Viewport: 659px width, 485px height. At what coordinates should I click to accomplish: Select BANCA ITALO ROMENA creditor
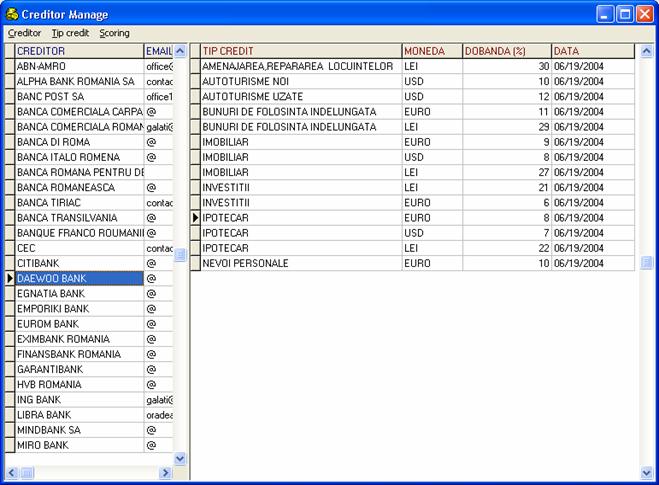click(79, 157)
